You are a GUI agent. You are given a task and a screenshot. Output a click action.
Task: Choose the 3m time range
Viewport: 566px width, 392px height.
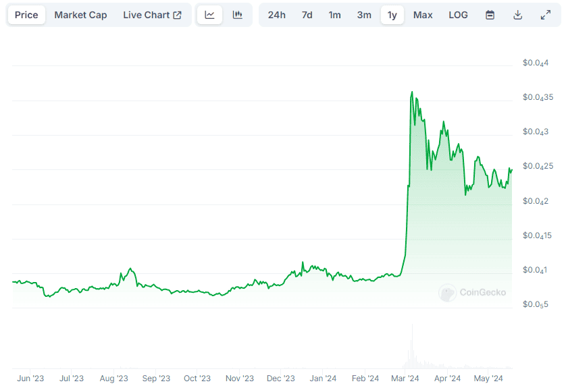point(364,15)
